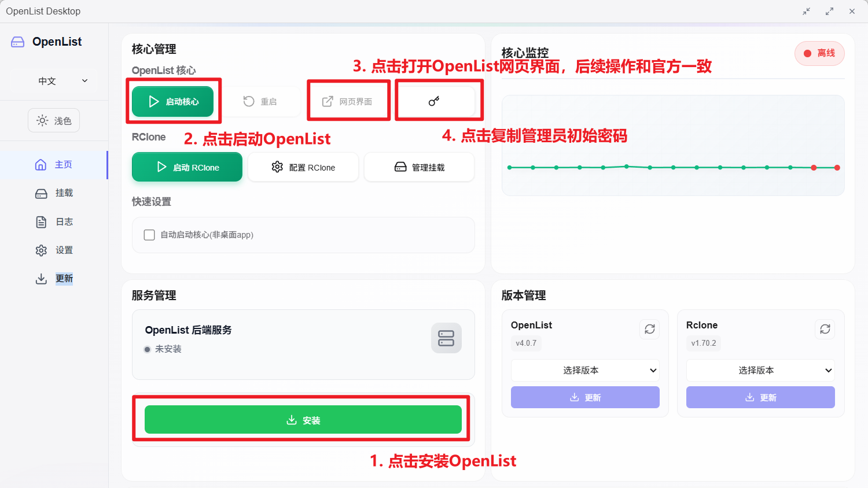Click the OpenList 后端服务 server icon
This screenshot has height=488, width=868.
pos(446,338)
